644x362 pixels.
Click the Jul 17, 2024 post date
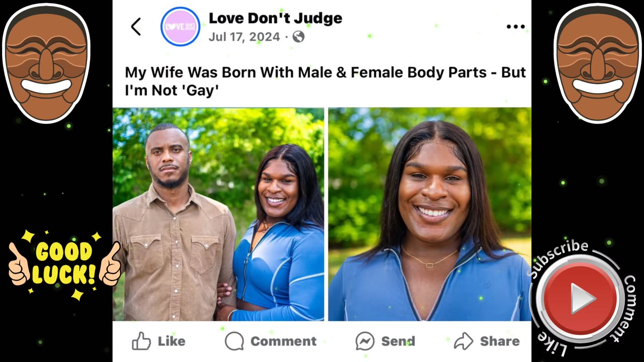[244, 37]
